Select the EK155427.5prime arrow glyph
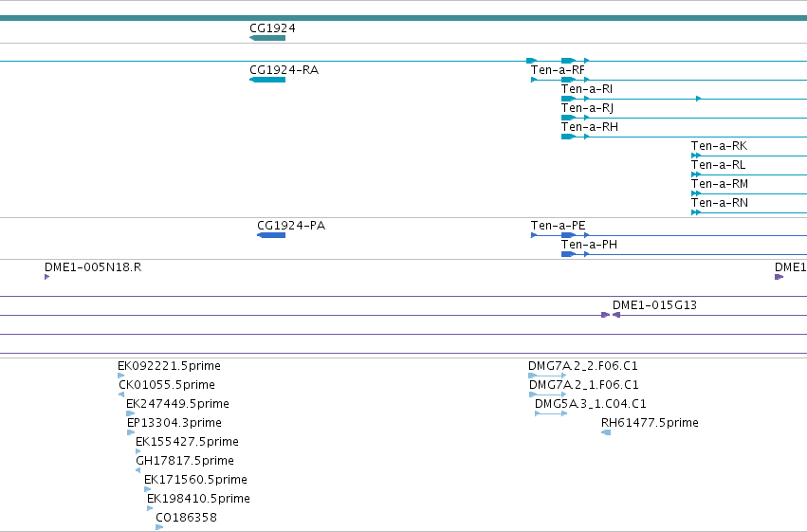 138,451
